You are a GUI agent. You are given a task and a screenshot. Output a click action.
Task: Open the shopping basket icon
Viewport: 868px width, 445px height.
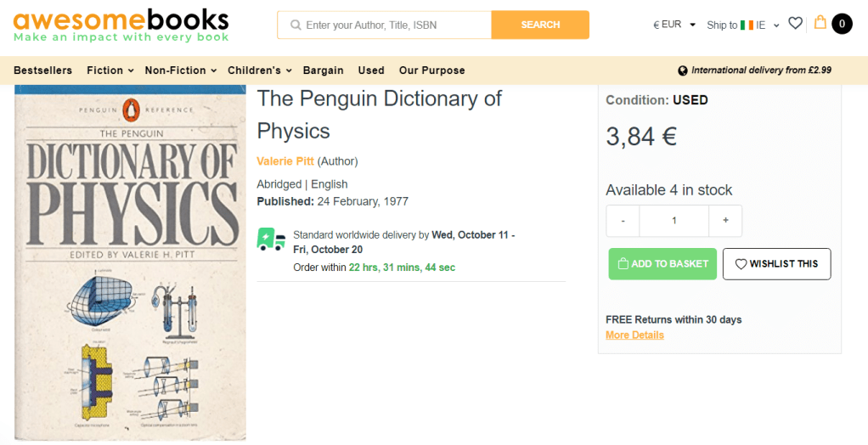pos(820,23)
